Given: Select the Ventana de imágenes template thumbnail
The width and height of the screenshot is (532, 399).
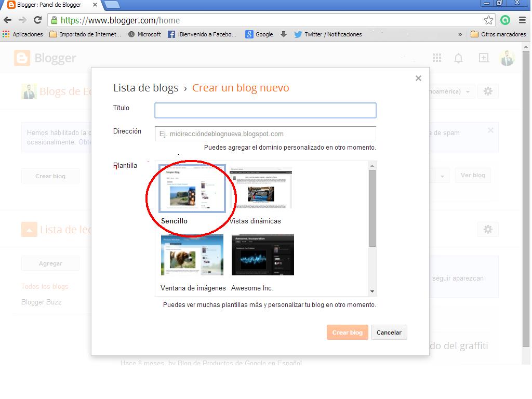Looking at the screenshot, I should point(192,255).
